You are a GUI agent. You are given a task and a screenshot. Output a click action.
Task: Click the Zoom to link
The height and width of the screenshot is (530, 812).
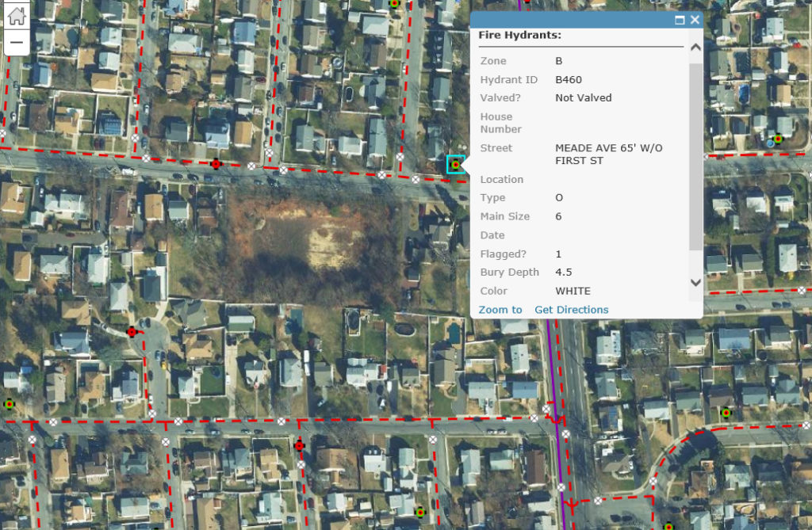click(500, 310)
